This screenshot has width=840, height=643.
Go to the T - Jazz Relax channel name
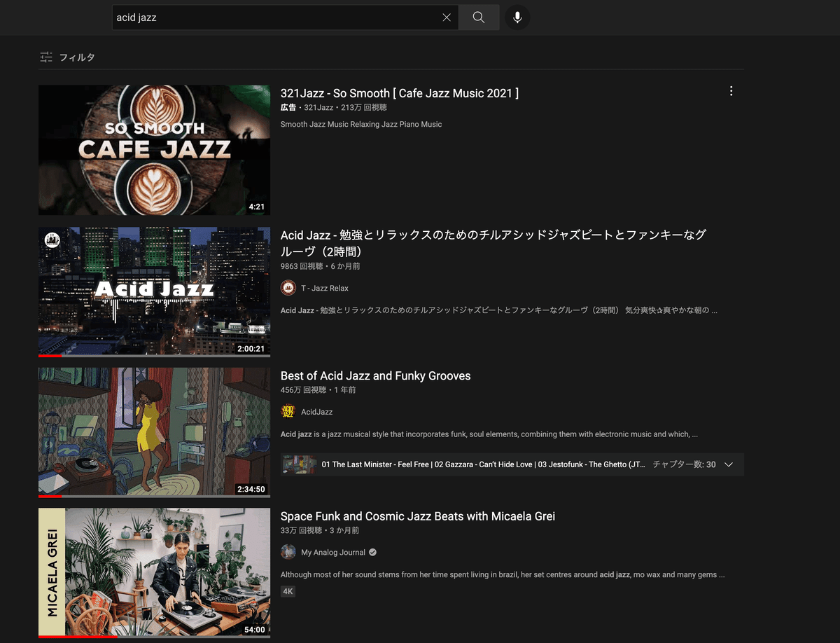[325, 288]
